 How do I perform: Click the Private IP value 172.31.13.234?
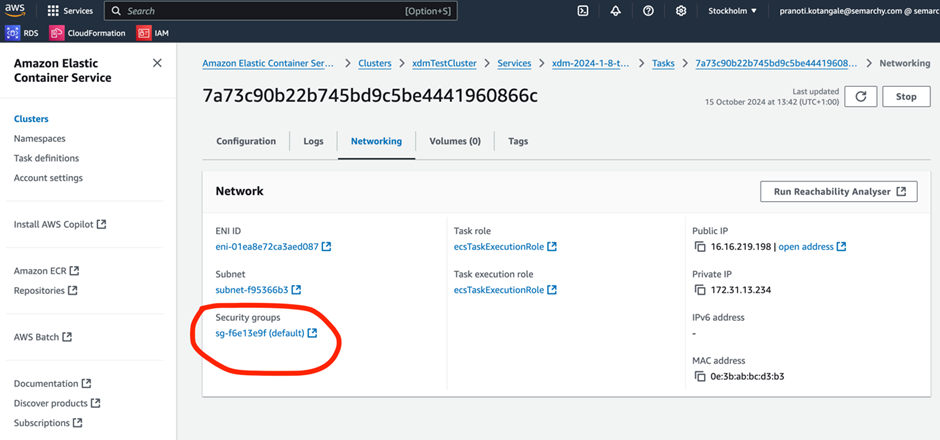[x=740, y=290]
